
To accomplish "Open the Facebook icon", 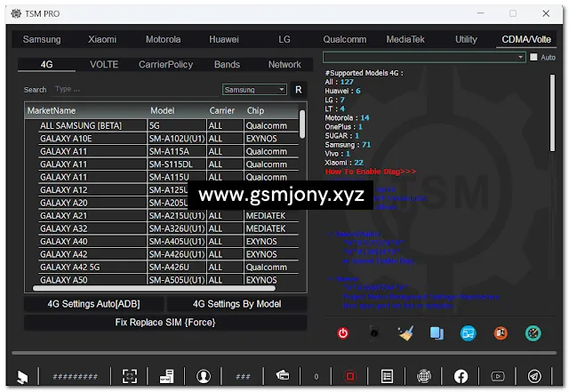I will coord(461,376).
